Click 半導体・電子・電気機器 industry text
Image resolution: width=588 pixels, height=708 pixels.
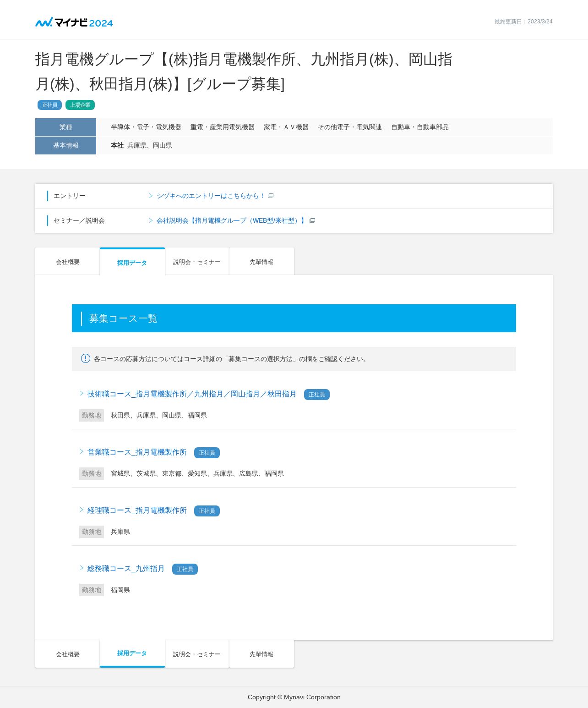tap(146, 127)
